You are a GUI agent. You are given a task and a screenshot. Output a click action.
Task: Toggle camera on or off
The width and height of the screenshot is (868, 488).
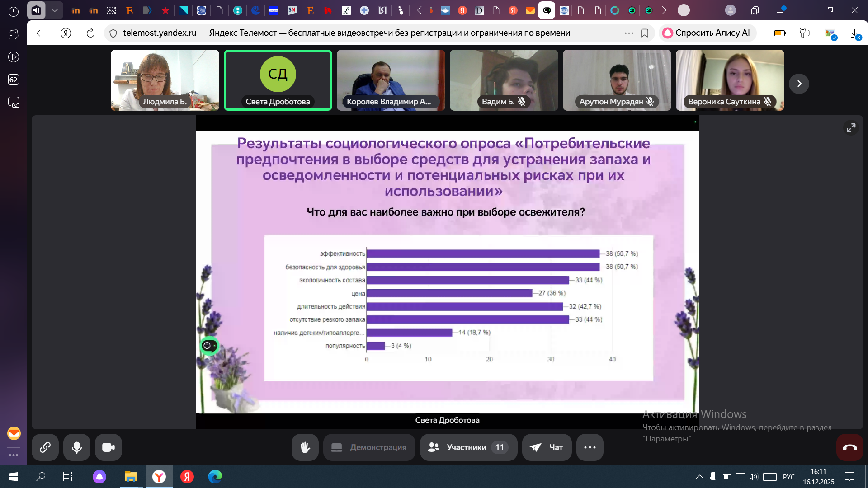108,447
